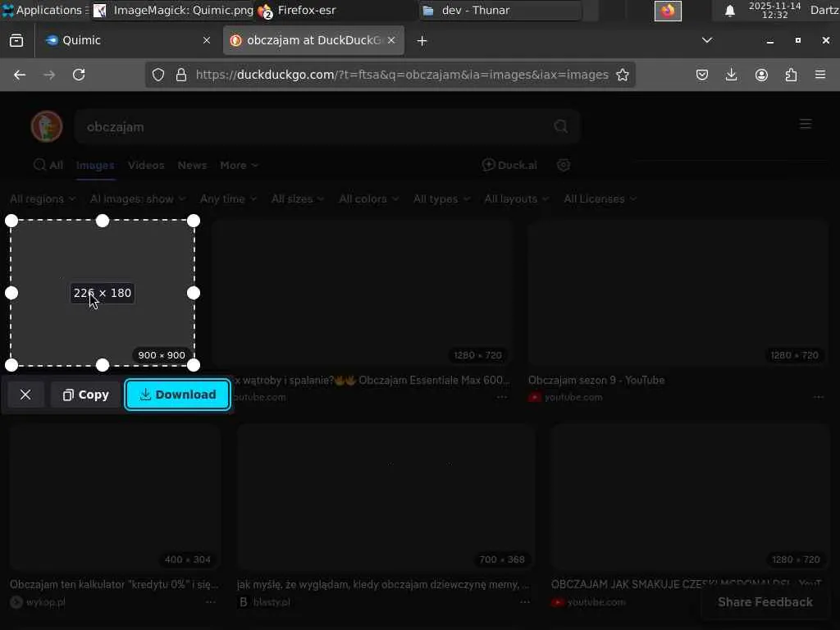Open the Obczajam sezon 9 YouTube thumbnail
Viewport: 840px width, 630px height.
pyautogui.click(x=678, y=293)
